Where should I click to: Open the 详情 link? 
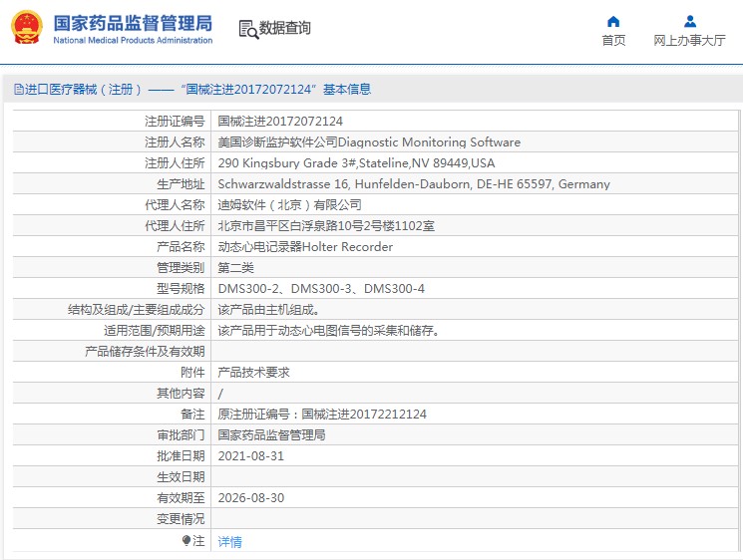(229, 541)
